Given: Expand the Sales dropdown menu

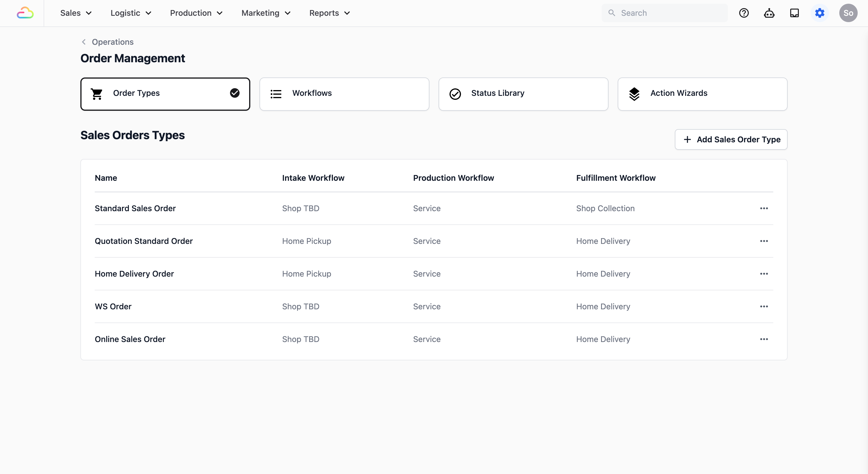Looking at the screenshot, I should click(x=76, y=13).
